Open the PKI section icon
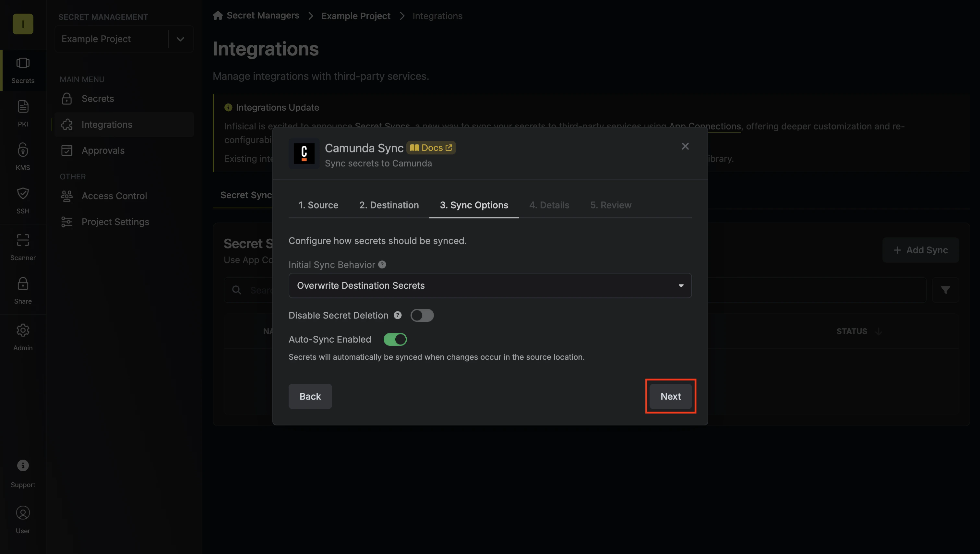 click(23, 114)
